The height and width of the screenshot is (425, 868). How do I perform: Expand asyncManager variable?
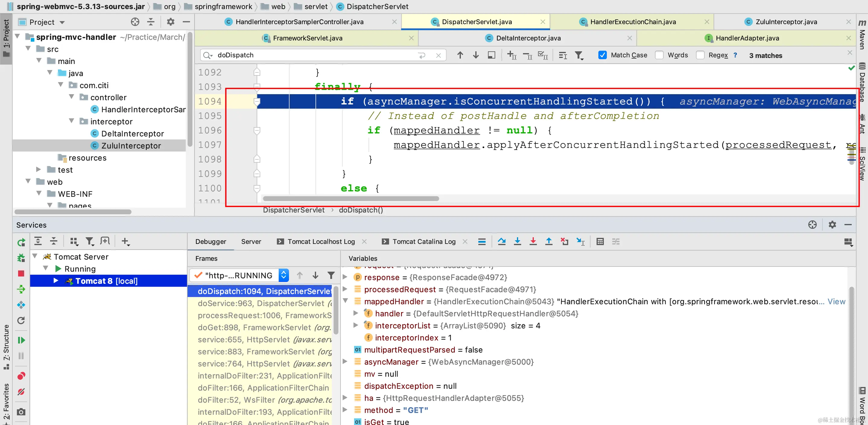coord(345,361)
